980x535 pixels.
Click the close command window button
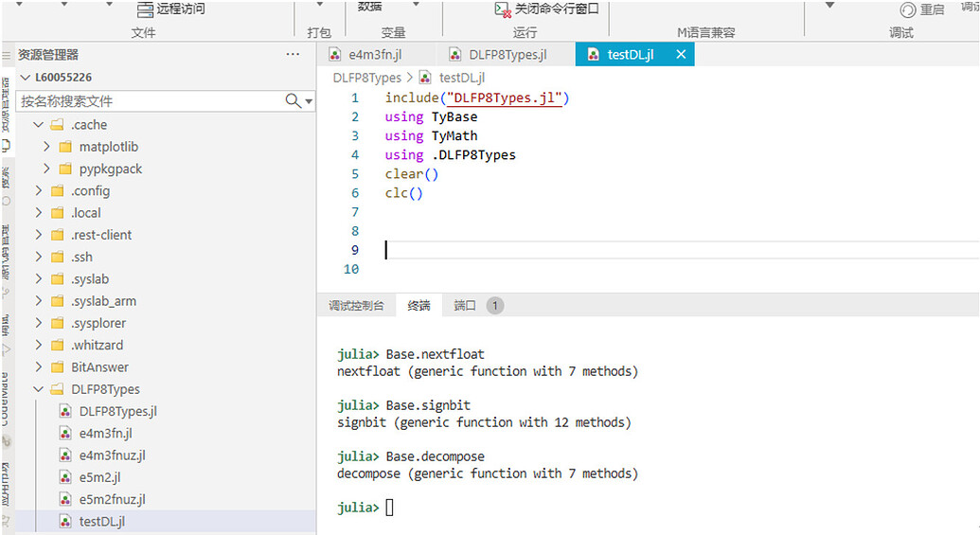pyautogui.click(x=547, y=9)
